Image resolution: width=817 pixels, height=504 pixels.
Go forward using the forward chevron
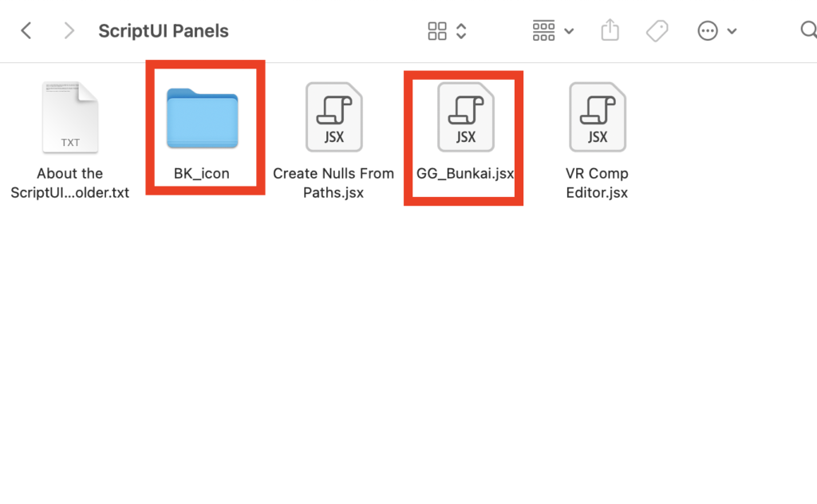click(69, 31)
